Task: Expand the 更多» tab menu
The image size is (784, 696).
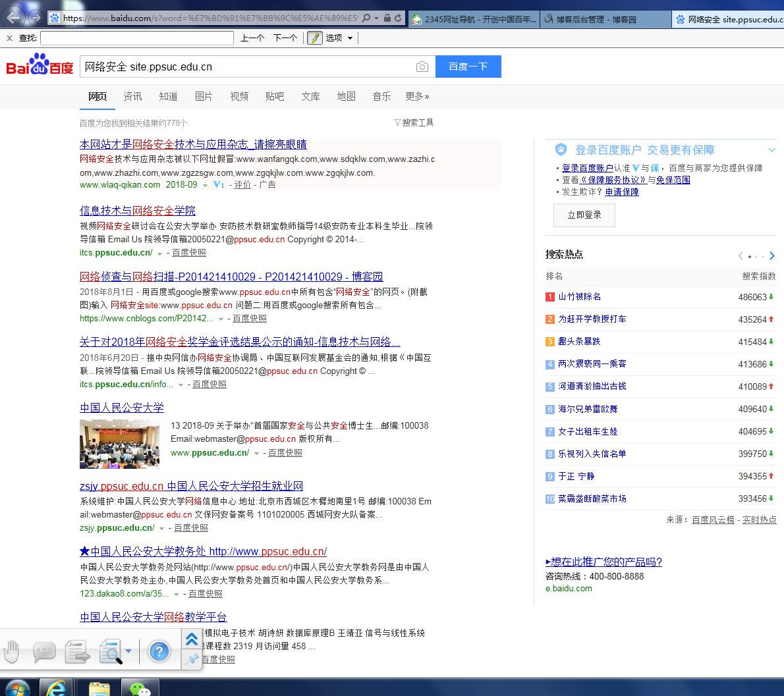Action: (x=417, y=96)
